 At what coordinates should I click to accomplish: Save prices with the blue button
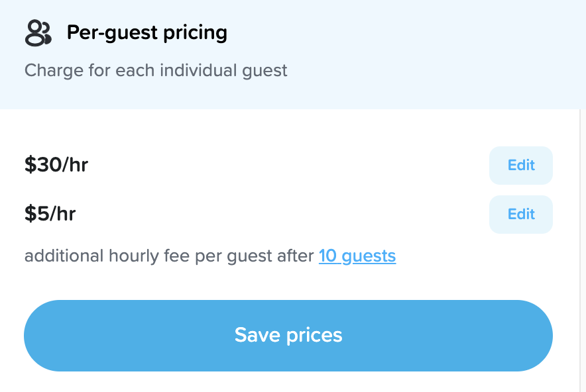tap(288, 335)
